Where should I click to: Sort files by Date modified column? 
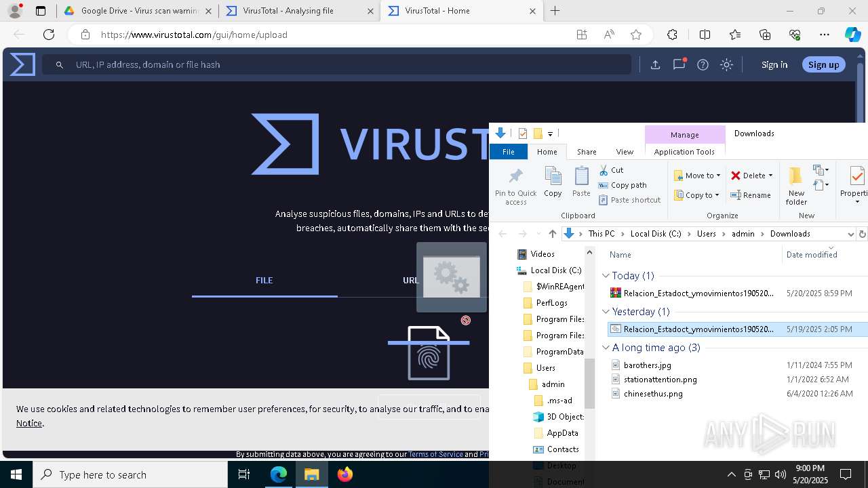[812, 255]
